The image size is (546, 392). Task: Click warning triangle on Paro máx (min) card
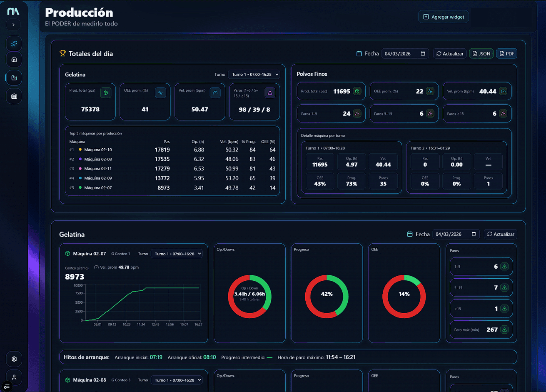click(x=505, y=330)
